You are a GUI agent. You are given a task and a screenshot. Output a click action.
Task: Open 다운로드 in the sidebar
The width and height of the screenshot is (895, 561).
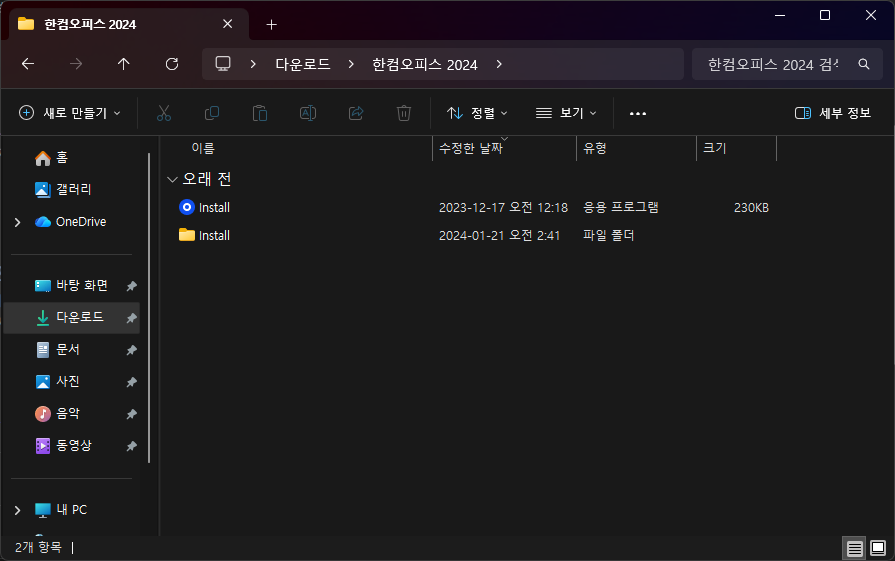pyautogui.click(x=71, y=317)
